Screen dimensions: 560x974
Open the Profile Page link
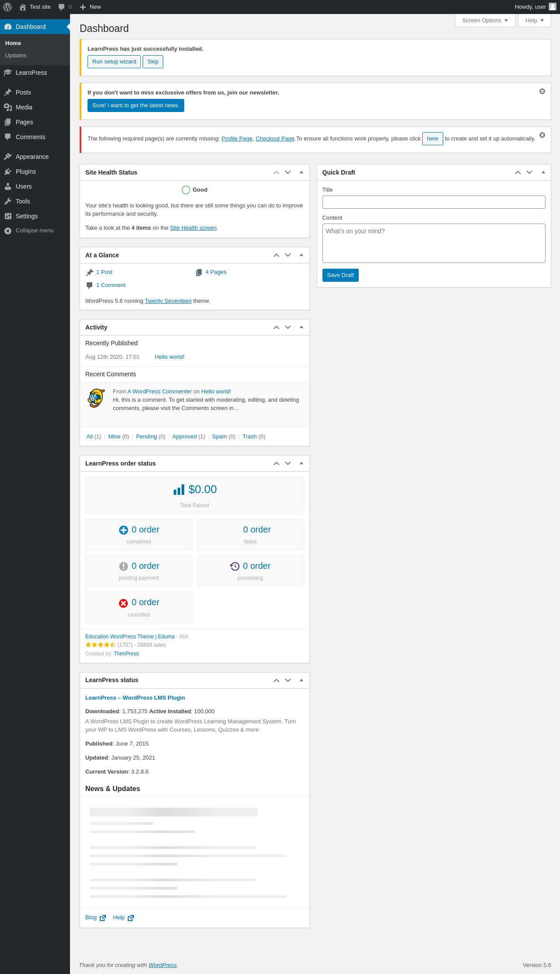point(237,139)
